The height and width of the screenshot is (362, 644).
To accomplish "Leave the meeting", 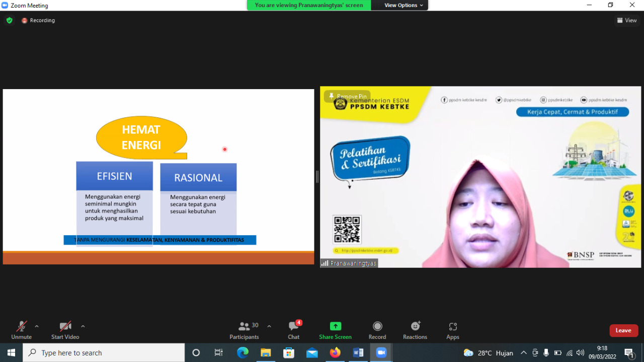I will click(623, 330).
